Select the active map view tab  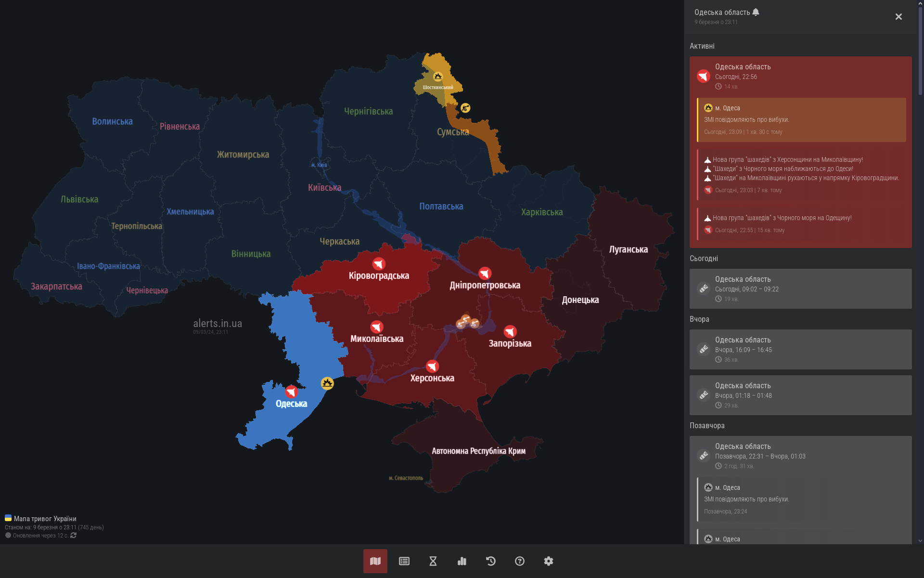(375, 561)
